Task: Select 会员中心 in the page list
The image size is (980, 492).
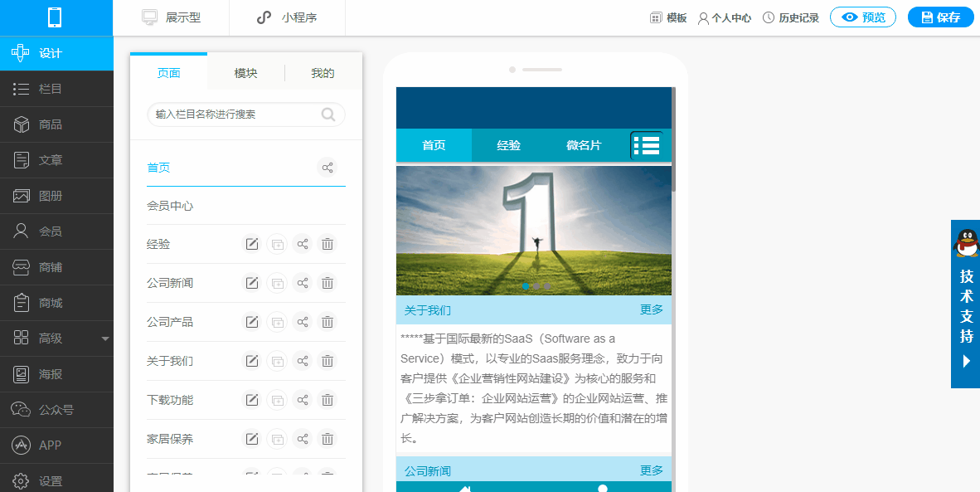Action: pyautogui.click(x=170, y=206)
